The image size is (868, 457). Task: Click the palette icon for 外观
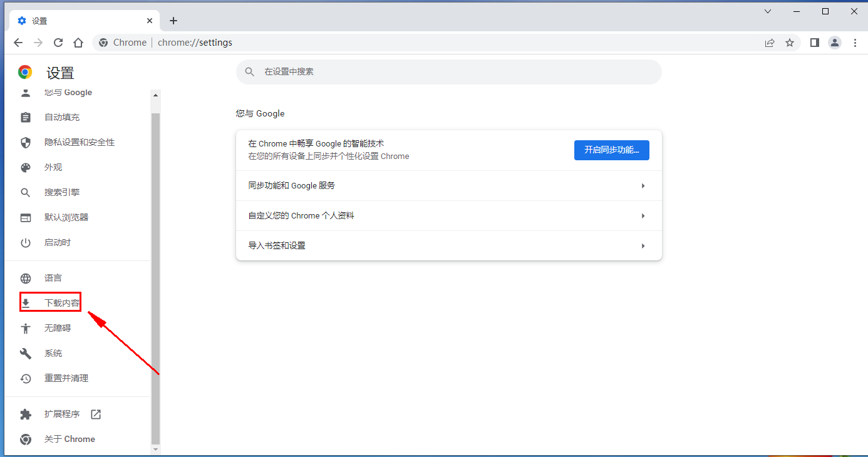(26, 167)
